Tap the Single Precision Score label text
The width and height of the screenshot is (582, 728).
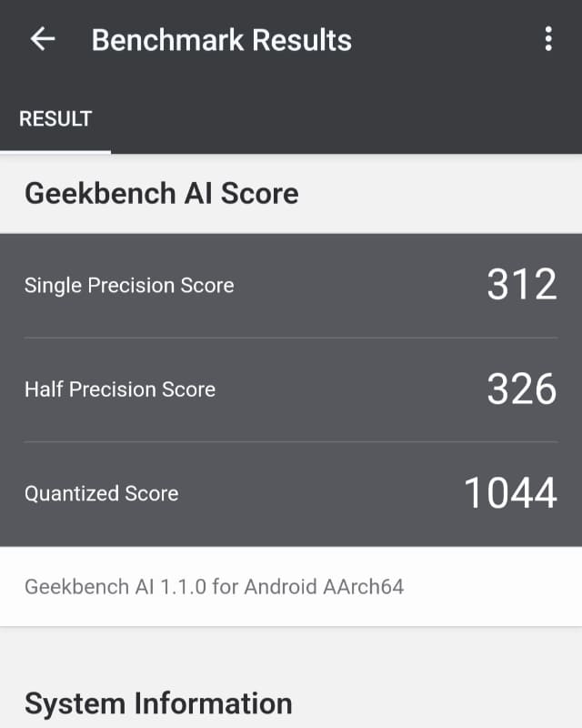tap(127, 285)
